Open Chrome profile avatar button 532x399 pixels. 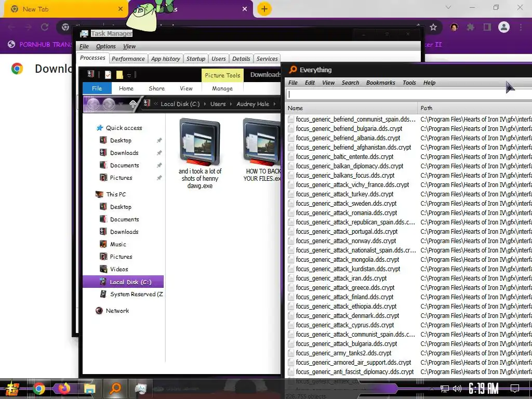[504, 27]
